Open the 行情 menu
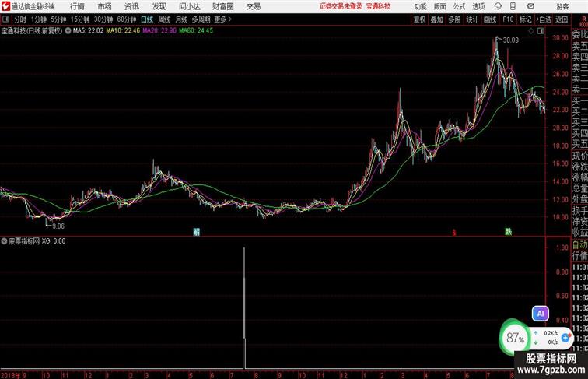 [x=77, y=6]
